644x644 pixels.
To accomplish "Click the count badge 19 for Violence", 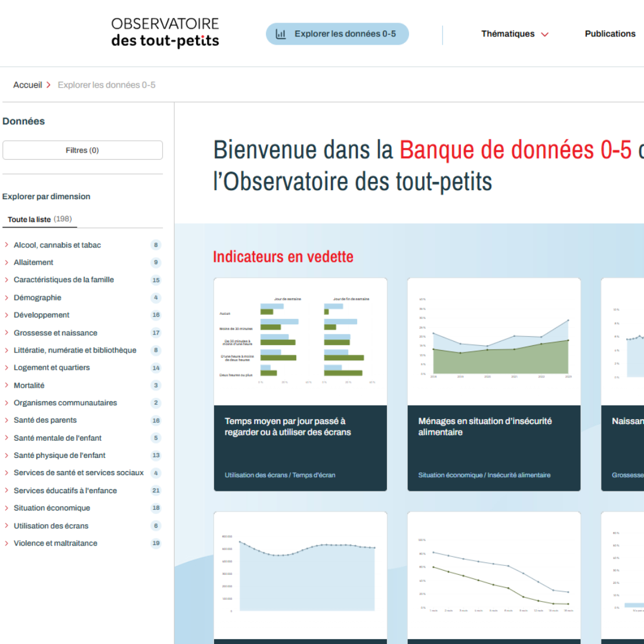I will [x=156, y=543].
